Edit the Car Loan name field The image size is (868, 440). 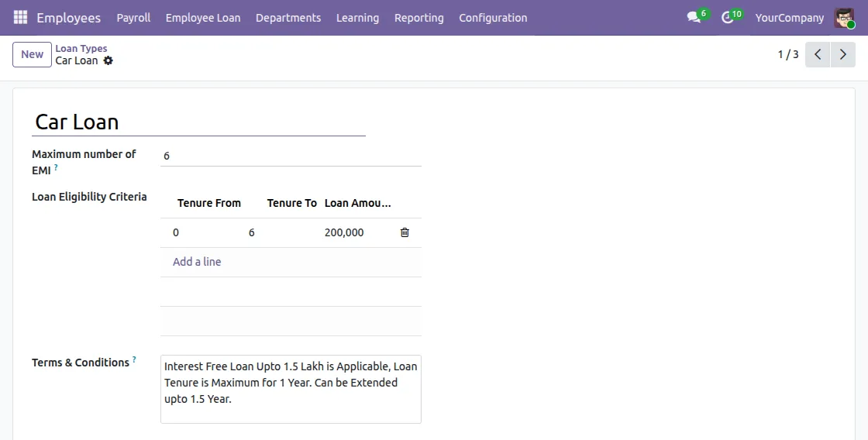click(198, 122)
